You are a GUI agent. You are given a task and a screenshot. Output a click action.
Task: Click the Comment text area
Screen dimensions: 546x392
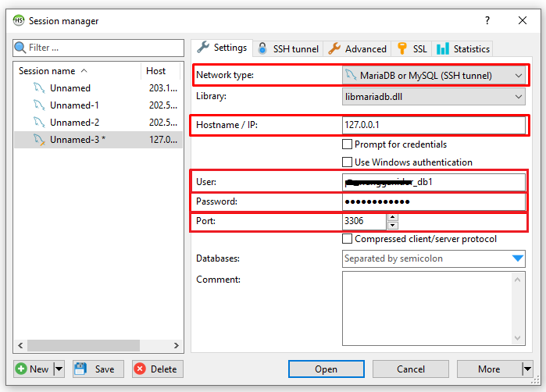[427, 308]
